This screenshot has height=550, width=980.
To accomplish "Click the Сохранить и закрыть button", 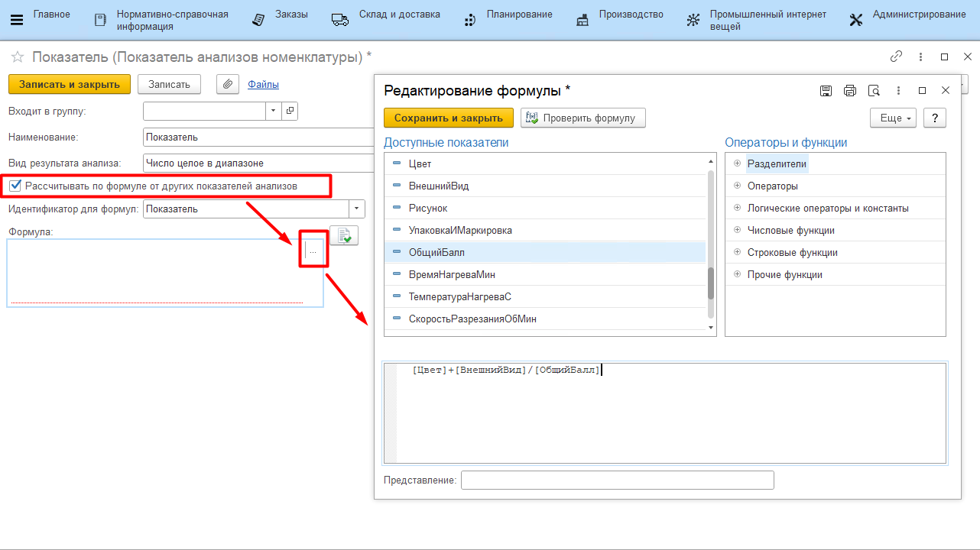I will point(449,118).
